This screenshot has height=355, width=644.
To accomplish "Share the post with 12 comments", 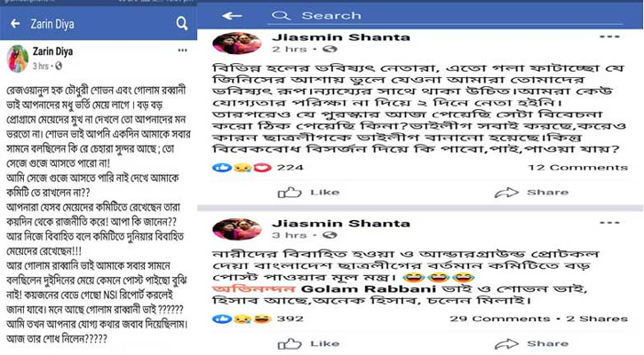I will click(531, 193).
